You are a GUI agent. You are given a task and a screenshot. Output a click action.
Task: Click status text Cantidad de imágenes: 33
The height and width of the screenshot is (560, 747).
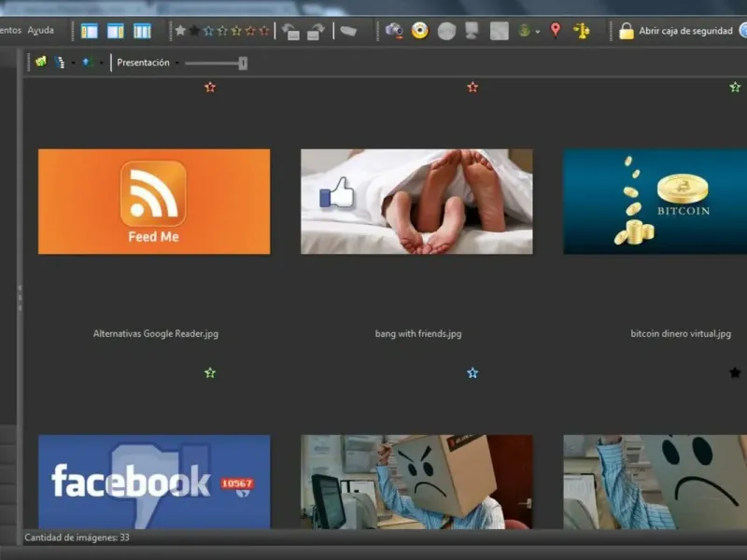pyautogui.click(x=78, y=538)
